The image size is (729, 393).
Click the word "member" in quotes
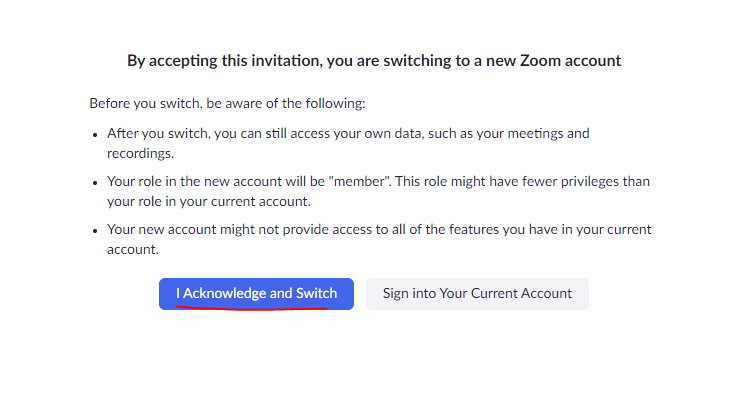pos(360,181)
